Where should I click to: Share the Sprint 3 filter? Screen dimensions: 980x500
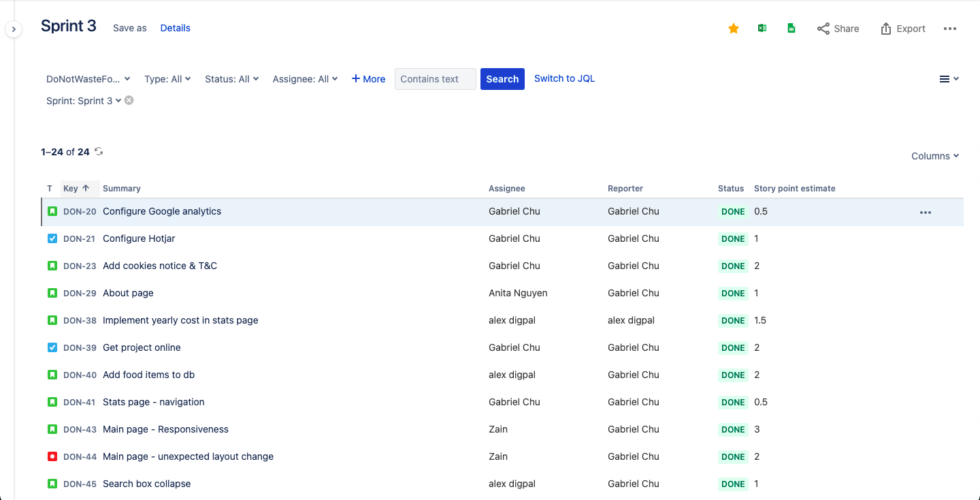[838, 29]
